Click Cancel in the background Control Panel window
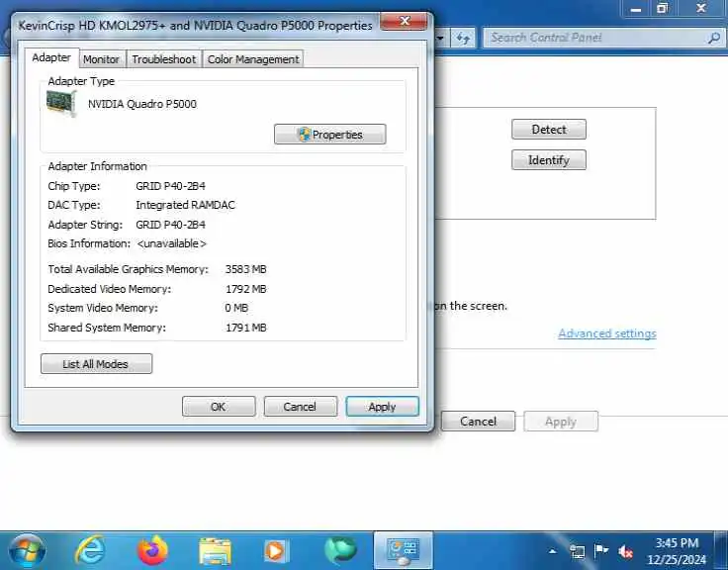Image resolution: width=728 pixels, height=570 pixels. coord(478,421)
